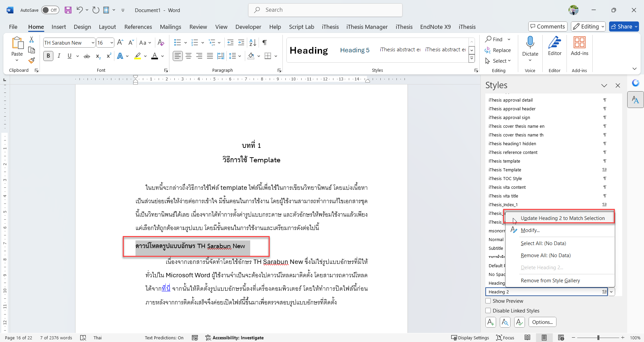Enable the Show Preview checkbox
Viewport: 644px width, 342px height.
click(488, 301)
